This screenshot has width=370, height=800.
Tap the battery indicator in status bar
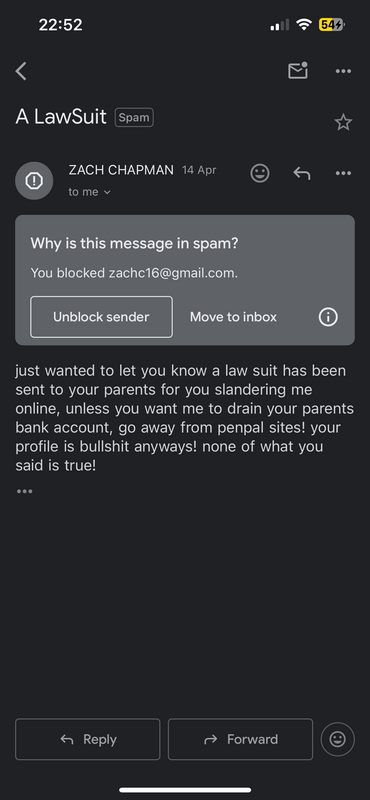click(x=332, y=24)
